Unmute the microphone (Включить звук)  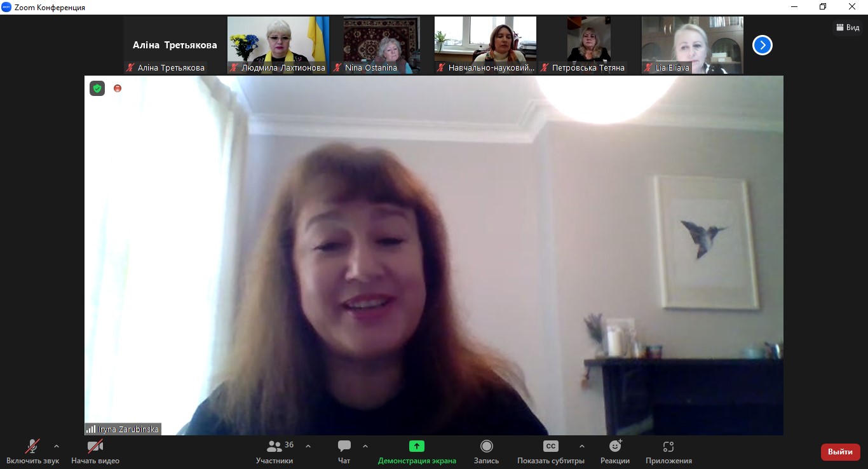(32, 447)
